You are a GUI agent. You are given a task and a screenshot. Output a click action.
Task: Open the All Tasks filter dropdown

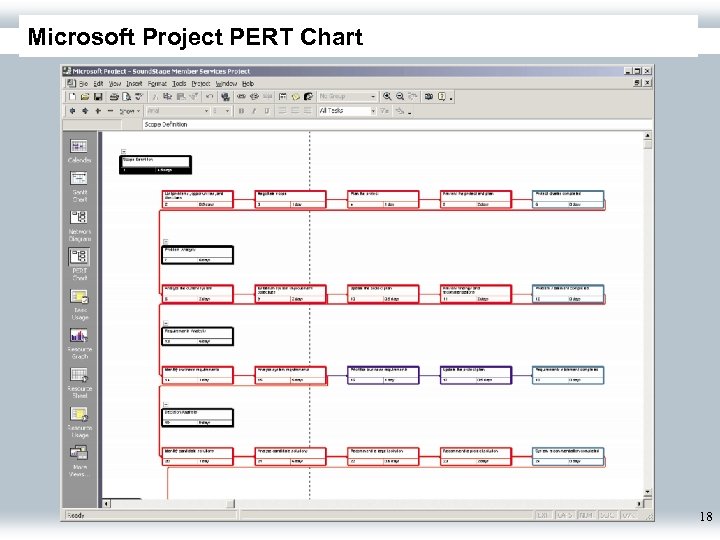(x=373, y=111)
